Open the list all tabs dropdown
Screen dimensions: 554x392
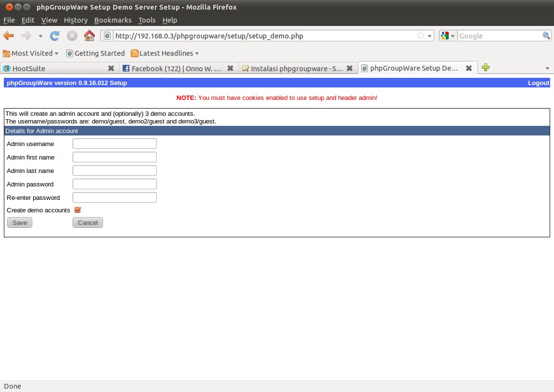547,68
